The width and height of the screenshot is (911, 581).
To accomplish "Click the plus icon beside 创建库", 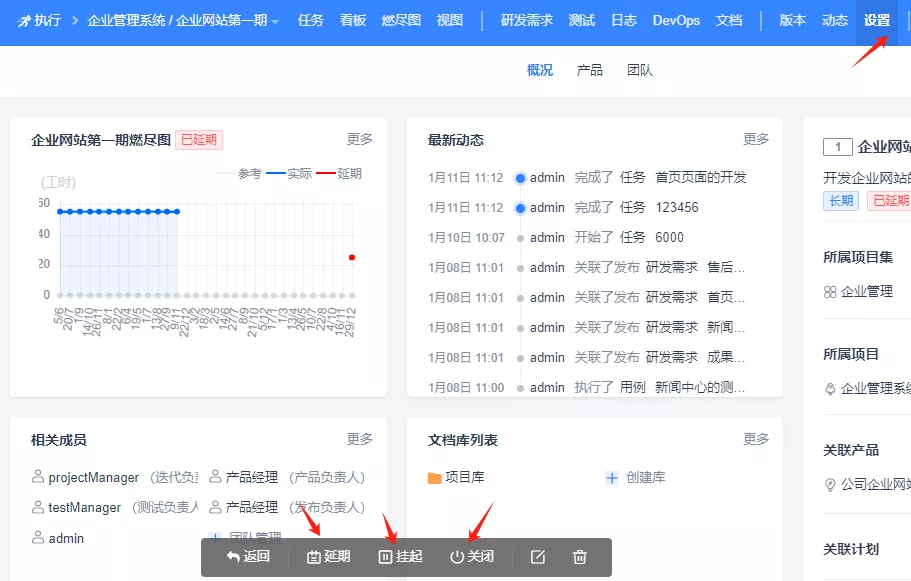I will 612,478.
